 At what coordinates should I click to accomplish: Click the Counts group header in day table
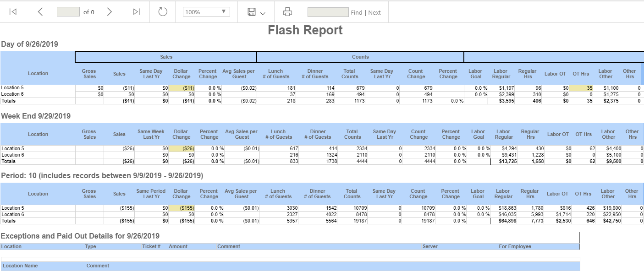point(360,57)
